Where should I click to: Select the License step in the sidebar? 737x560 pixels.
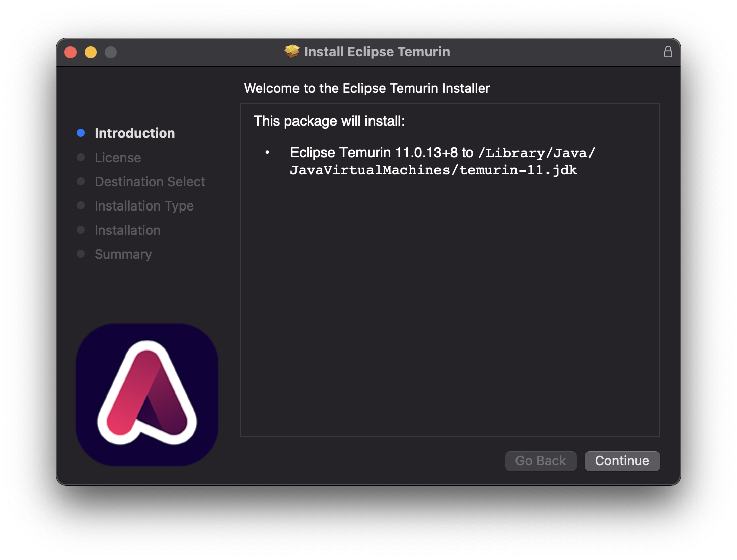117,157
